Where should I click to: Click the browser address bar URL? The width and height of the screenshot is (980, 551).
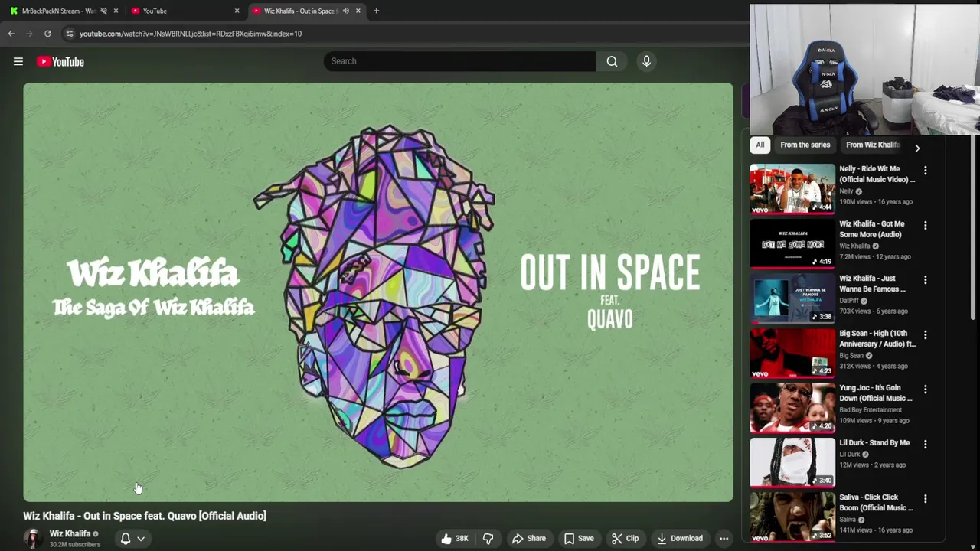tap(191, 34)
